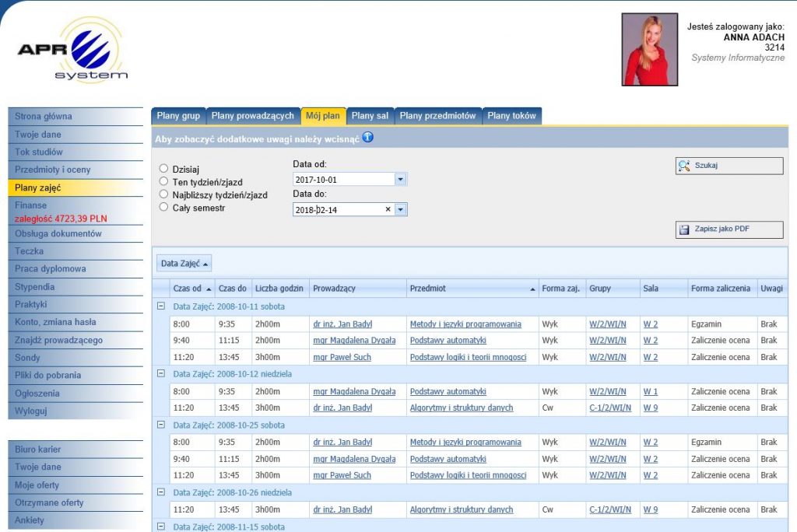This screenshot has width=797, height=532.
Task: Click the blue info icon for extra remarks
Action: coord(367,137)
